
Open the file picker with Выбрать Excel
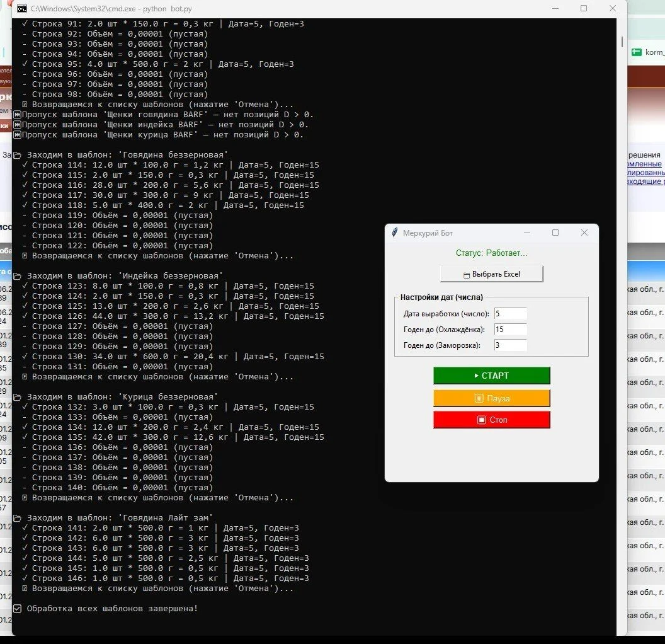[492, 274]
